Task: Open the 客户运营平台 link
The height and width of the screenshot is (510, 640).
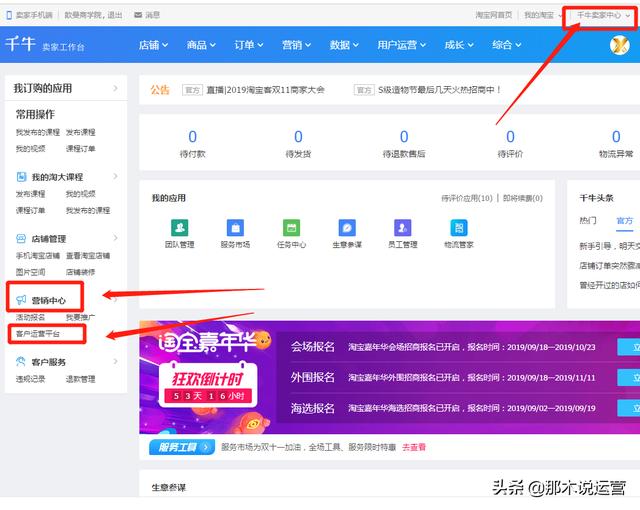Action: 38,334
